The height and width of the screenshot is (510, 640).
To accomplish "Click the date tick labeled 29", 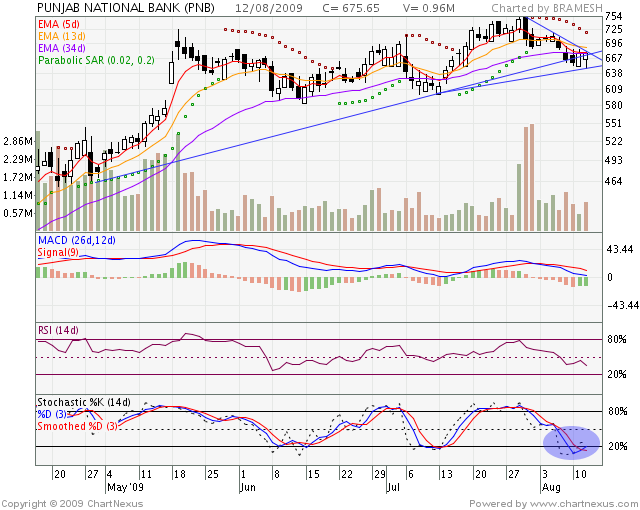I will (380, 474).
